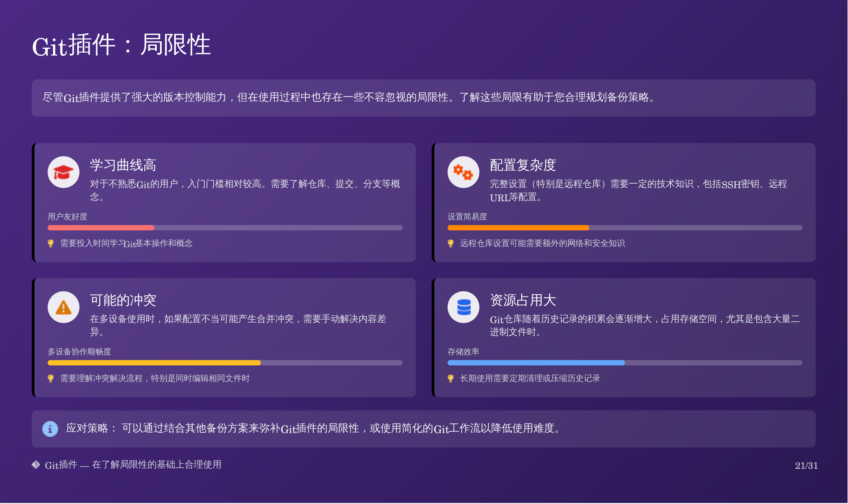Click the blue 存储效率 progress bar
This screenshot has width=848, height=504.
tap(536, 363)
